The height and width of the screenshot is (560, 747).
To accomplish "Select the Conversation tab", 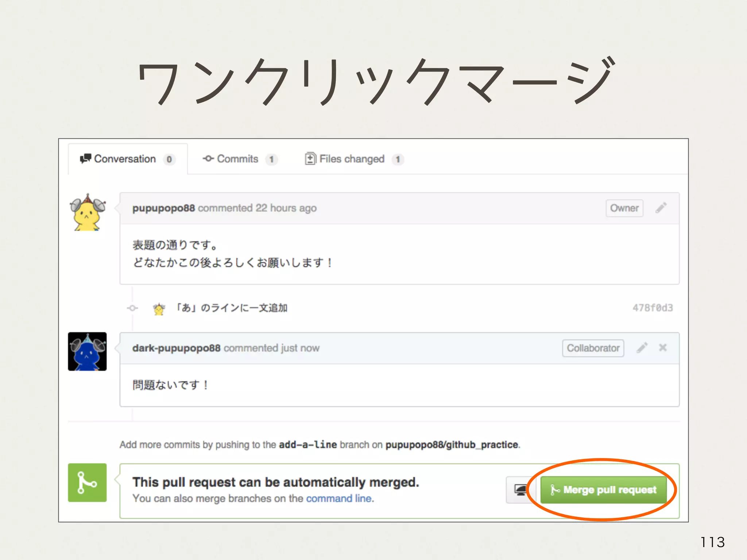I will point(125,159).
